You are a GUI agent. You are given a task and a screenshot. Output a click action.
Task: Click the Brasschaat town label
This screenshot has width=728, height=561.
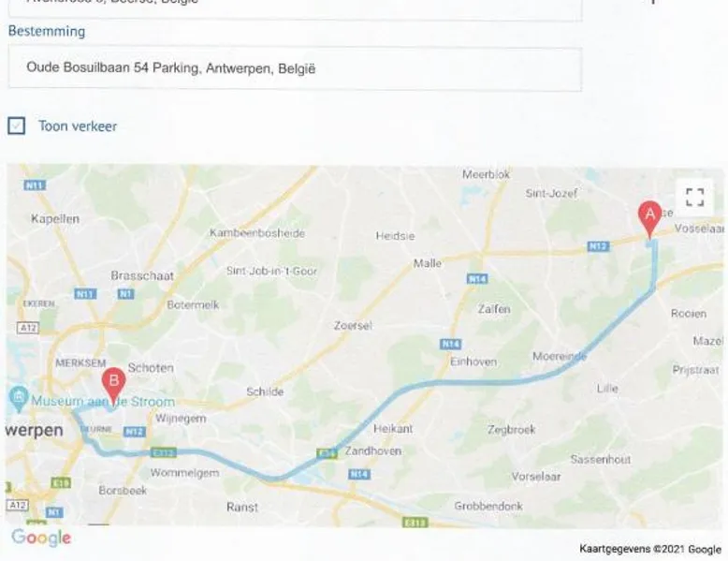point(142,275)
